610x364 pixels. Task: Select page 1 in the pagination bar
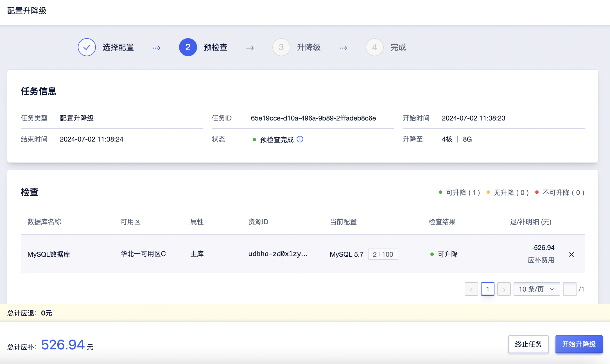click(487, 289)
